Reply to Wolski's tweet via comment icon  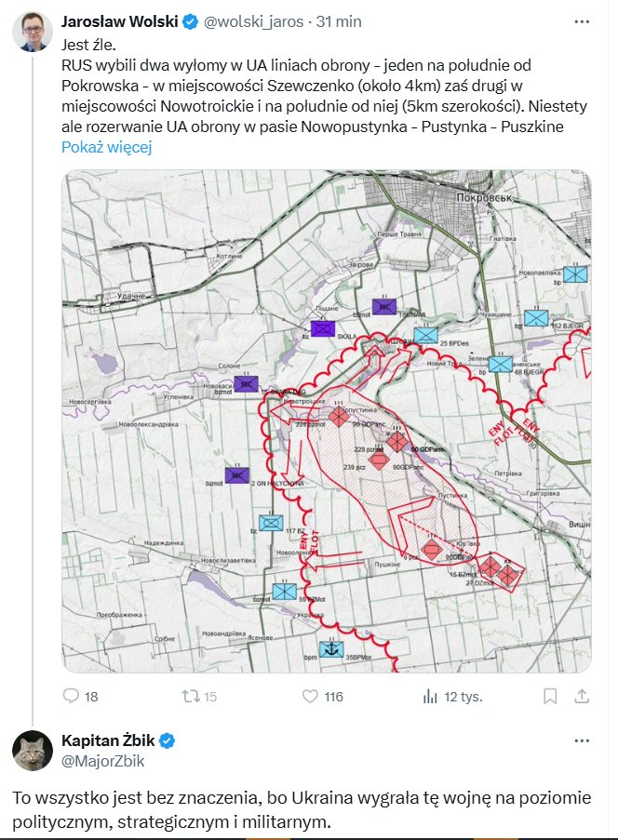71,696
